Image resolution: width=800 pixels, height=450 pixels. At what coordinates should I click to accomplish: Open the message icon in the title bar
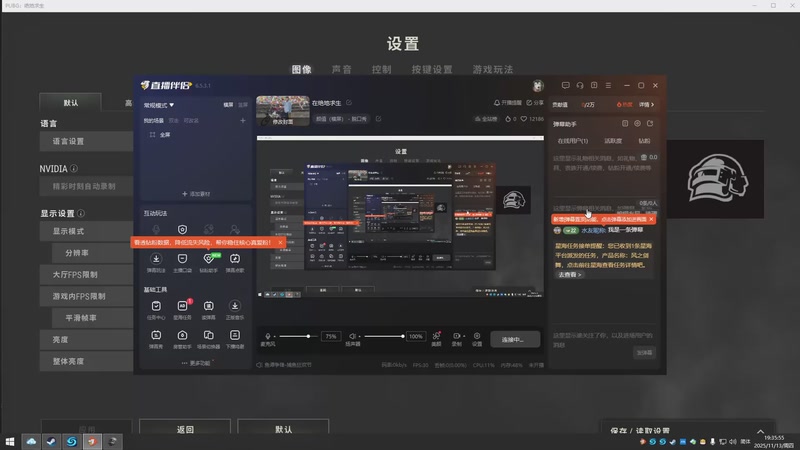pos(565,85)
